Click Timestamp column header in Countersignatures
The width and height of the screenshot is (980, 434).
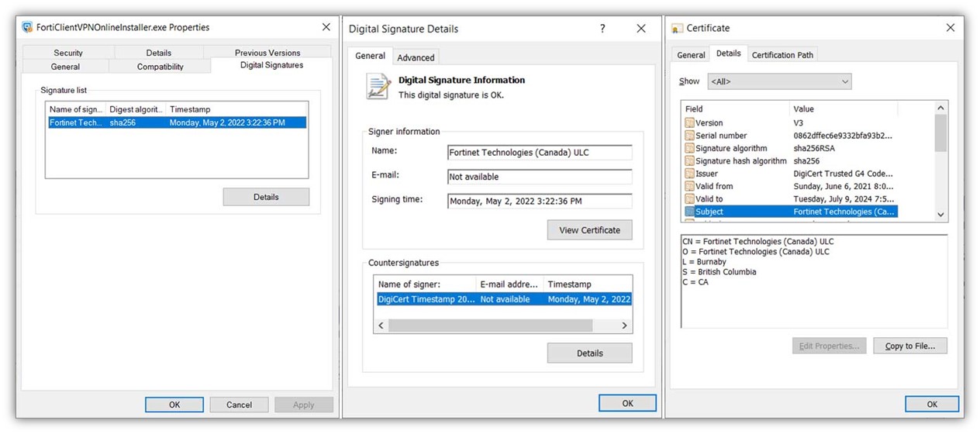pos(588,284)
